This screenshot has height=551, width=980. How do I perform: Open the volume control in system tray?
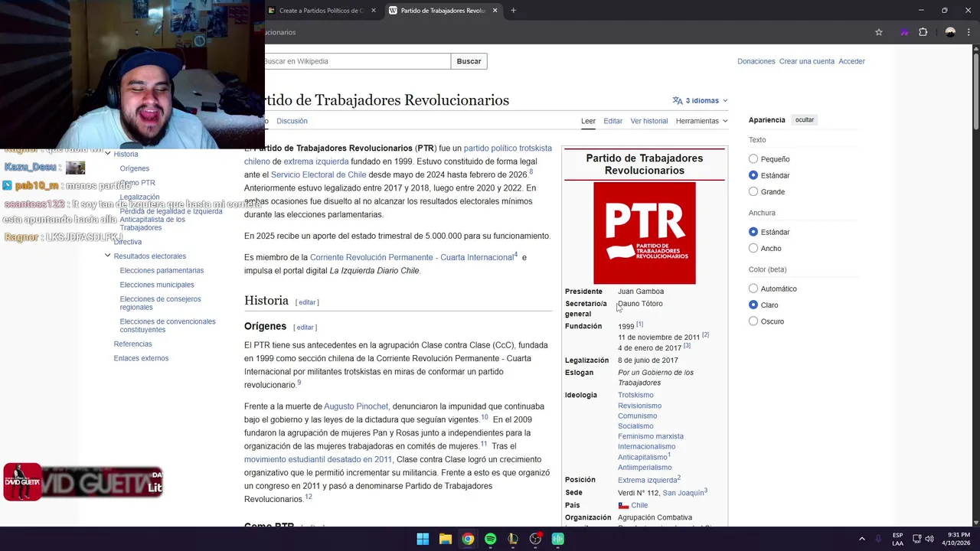[929, 539]
